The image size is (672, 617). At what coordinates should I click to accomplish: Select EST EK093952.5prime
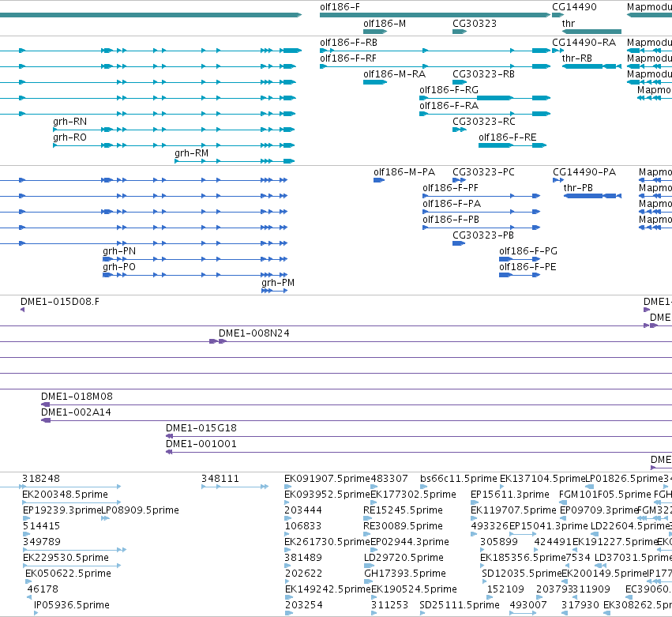pyautogui.click(x=288, y=502)
